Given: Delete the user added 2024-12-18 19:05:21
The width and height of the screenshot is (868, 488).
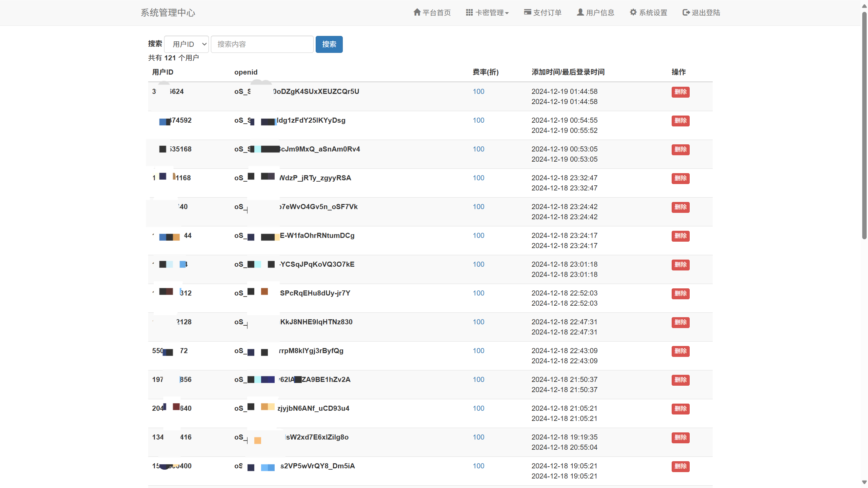Looking at the screenshot, I should [680, 466].
